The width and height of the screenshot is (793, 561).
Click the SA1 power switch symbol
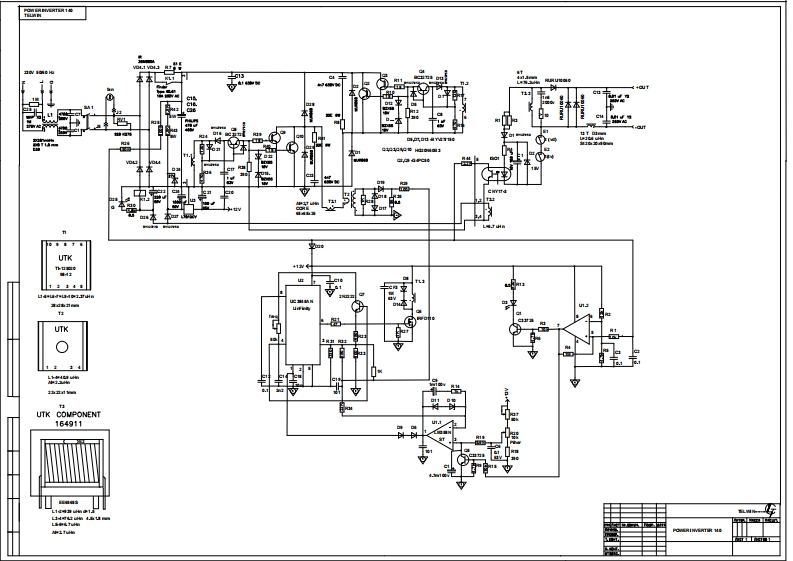(88, 119)
